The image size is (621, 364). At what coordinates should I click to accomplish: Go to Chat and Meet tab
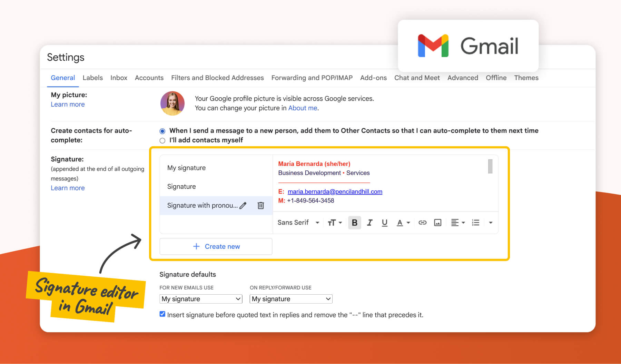tap(417, 78)
